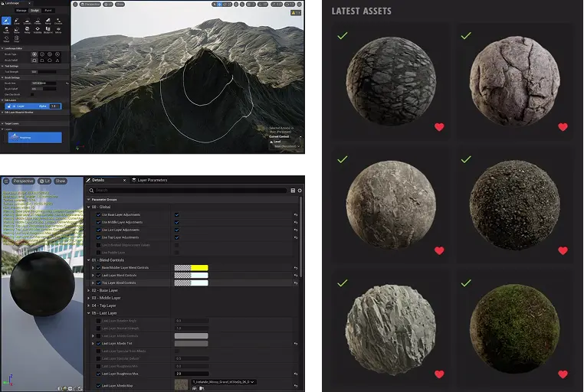Screen dimensions: 584x392
Task: Reset Use Base Layer Adjustments to default
Action: point(296,214)
